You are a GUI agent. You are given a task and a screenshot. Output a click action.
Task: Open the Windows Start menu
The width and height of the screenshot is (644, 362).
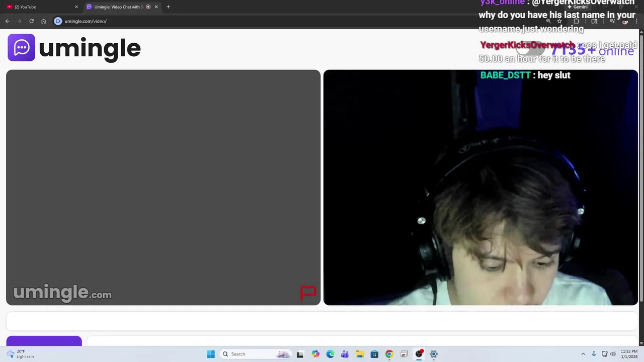tap(211, 354)
